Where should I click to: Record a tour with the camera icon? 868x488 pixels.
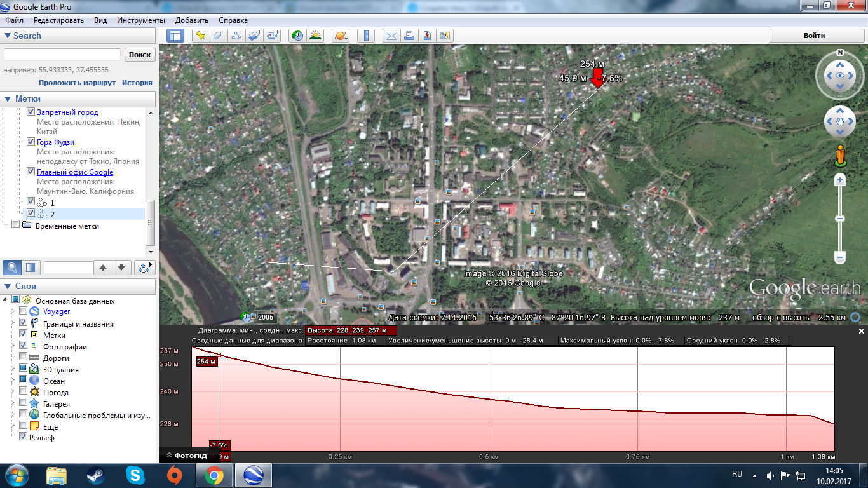273,36
